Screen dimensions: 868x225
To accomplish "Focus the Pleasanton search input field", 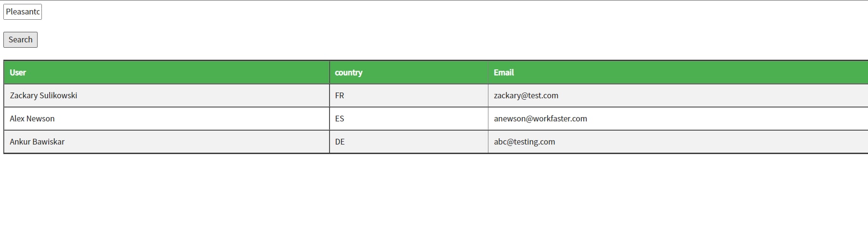I will coord(23,12).
